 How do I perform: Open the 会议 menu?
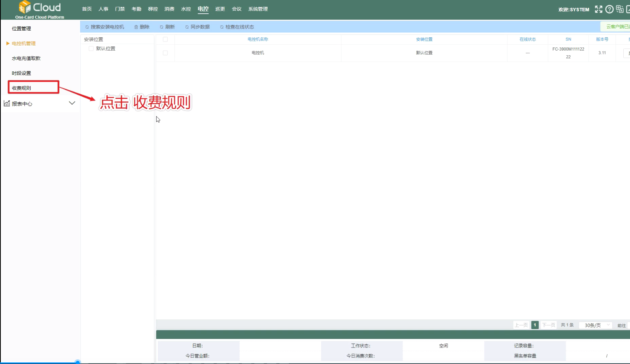tap(237, 9)
